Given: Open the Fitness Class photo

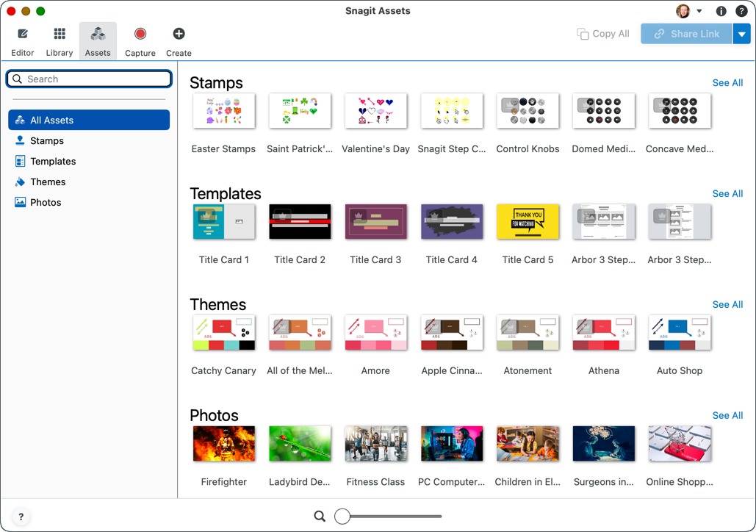Looking at the screenshot, I should [375, 444].
